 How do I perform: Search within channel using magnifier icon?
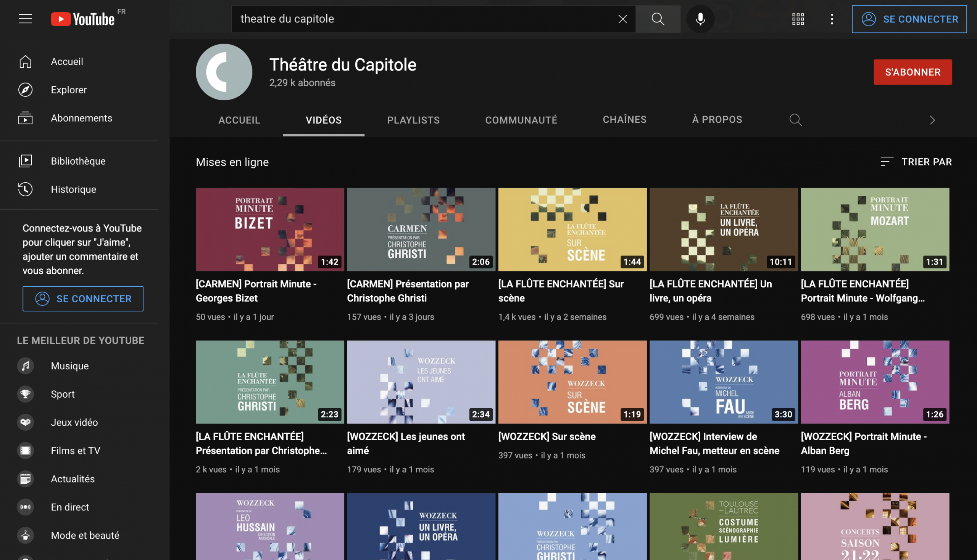pyautogui.click(x=795, y=120)
